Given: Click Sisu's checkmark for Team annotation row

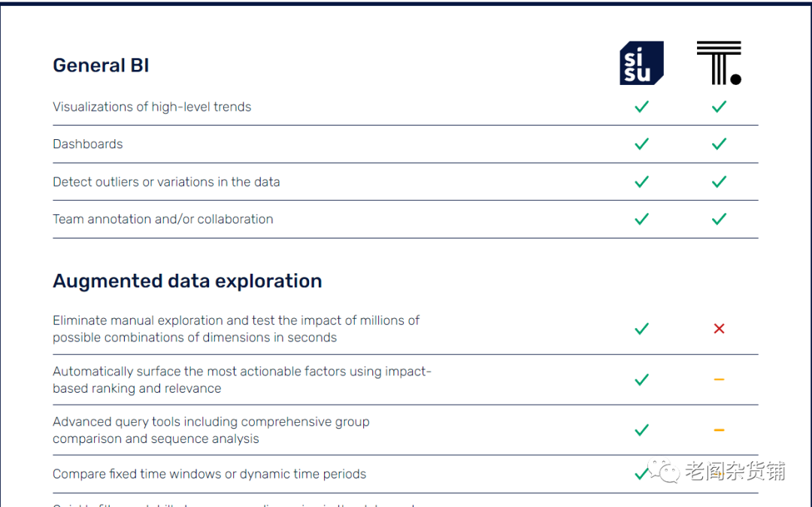Looking at the screenshot, I should [x=641, y=219].
